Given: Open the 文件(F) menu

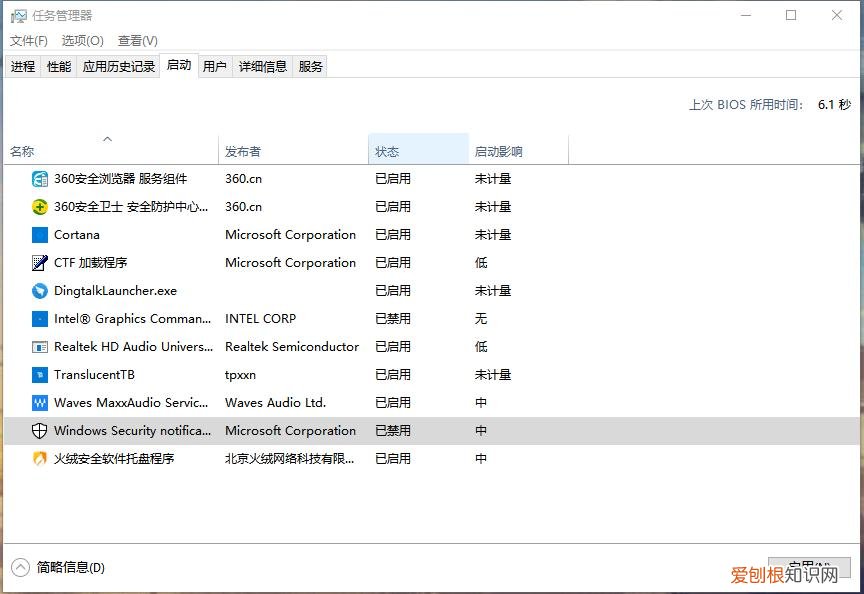Looking at the screenshot, I should pos(29,41).
